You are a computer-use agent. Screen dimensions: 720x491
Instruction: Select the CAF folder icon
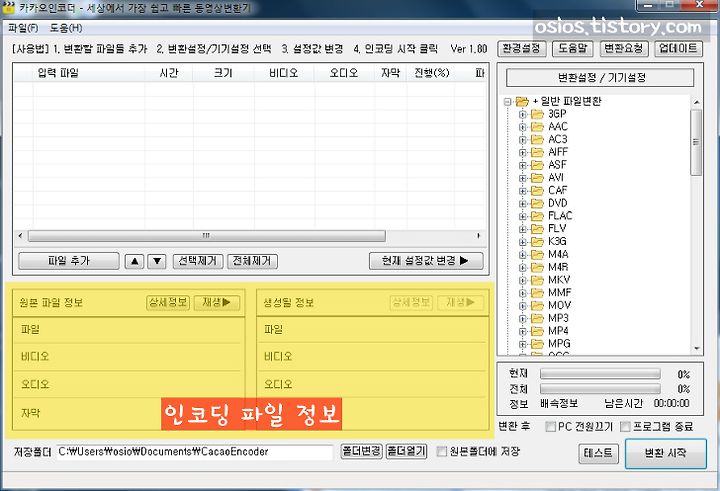click(x=537, y=191)
